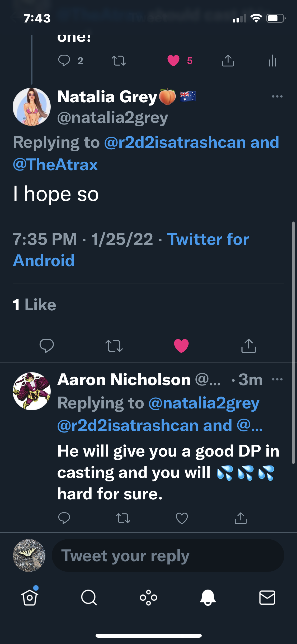Viewport: 297px width, 644px height.
Task: View analytics for the top tweet
Action: coord(272,61)
